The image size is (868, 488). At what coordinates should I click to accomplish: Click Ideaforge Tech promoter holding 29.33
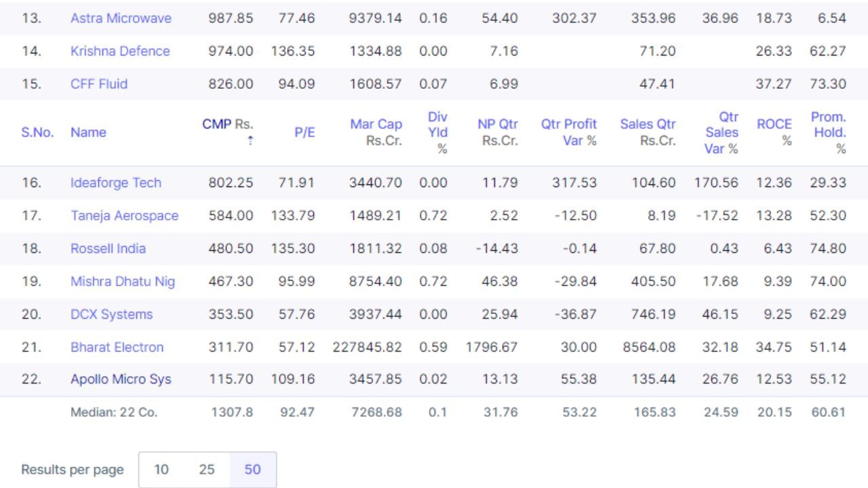point(828,184)
